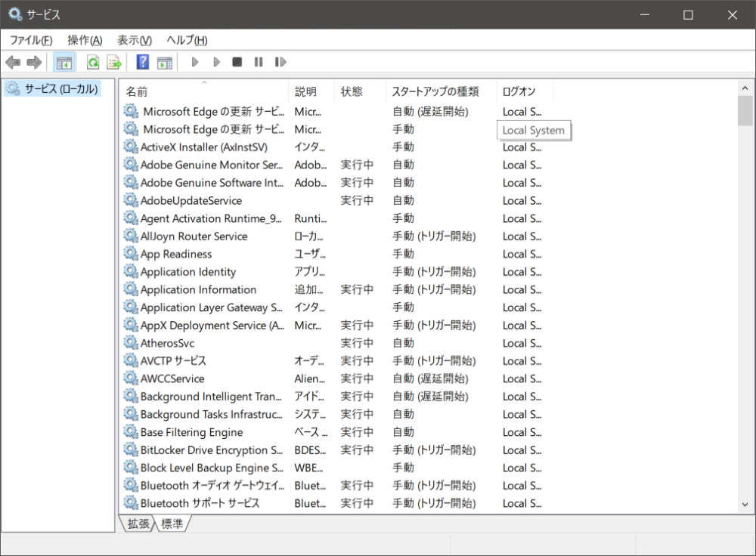Open the ファイル(F) menu
This screenshot has height=556, width=756.
pos(31,40)
